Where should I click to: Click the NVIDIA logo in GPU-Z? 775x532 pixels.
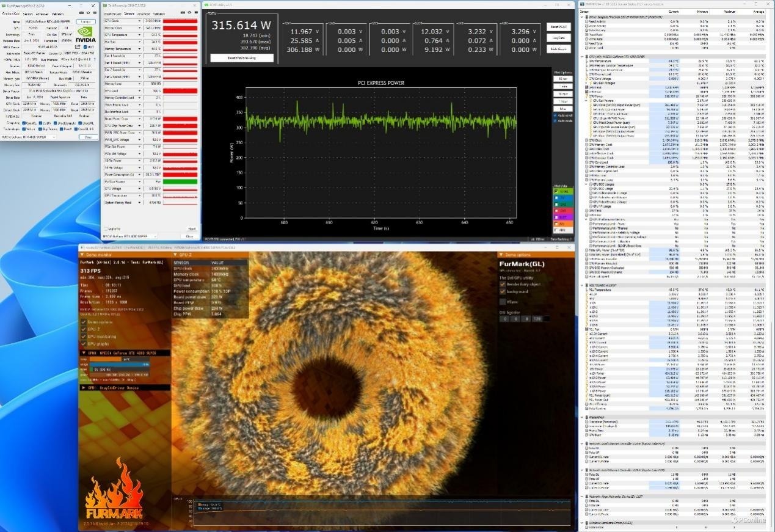click(x=85, y=34)
